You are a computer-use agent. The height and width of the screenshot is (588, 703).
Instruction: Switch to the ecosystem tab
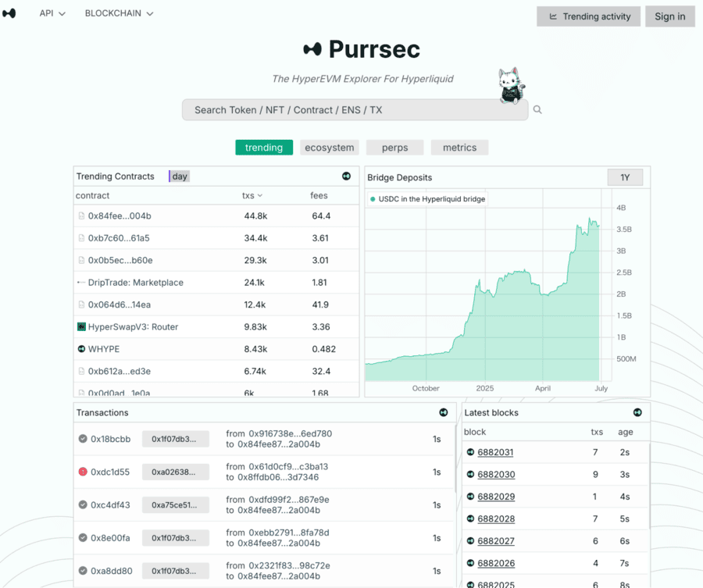tap(330, 148)
